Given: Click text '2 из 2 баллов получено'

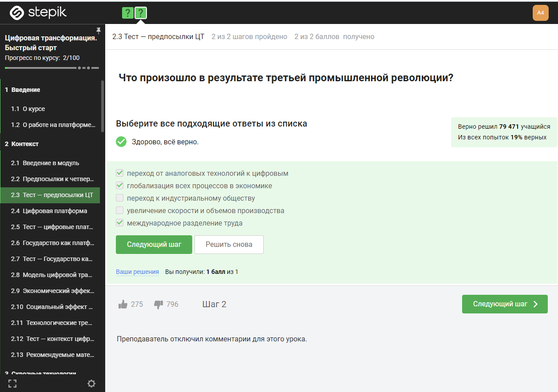Looking at the screenshot, I should pos(334,36).
